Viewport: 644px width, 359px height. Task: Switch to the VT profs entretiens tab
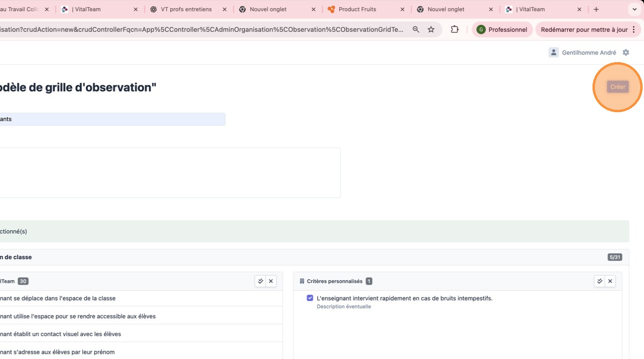(186, 9)
